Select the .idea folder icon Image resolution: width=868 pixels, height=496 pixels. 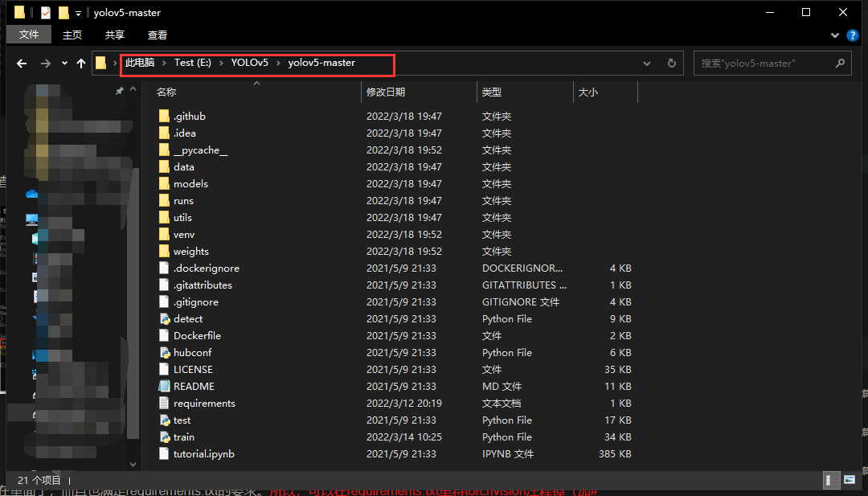point(164,133)
